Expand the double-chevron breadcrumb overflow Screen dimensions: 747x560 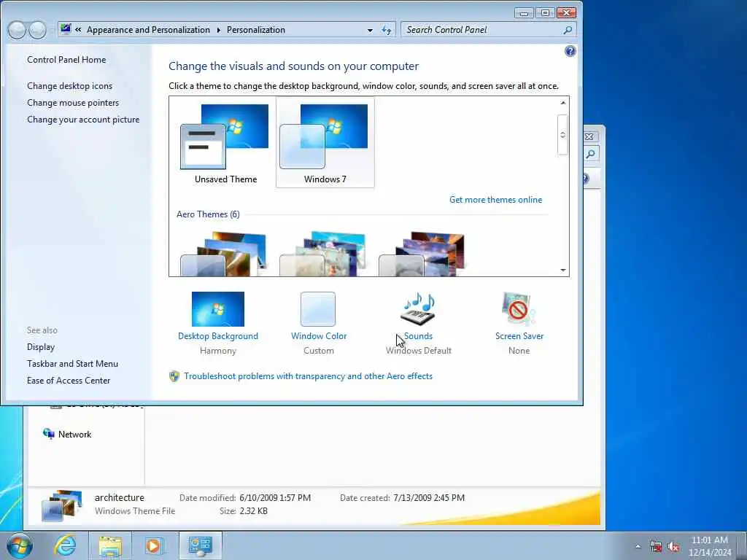(x=78, y=30)
